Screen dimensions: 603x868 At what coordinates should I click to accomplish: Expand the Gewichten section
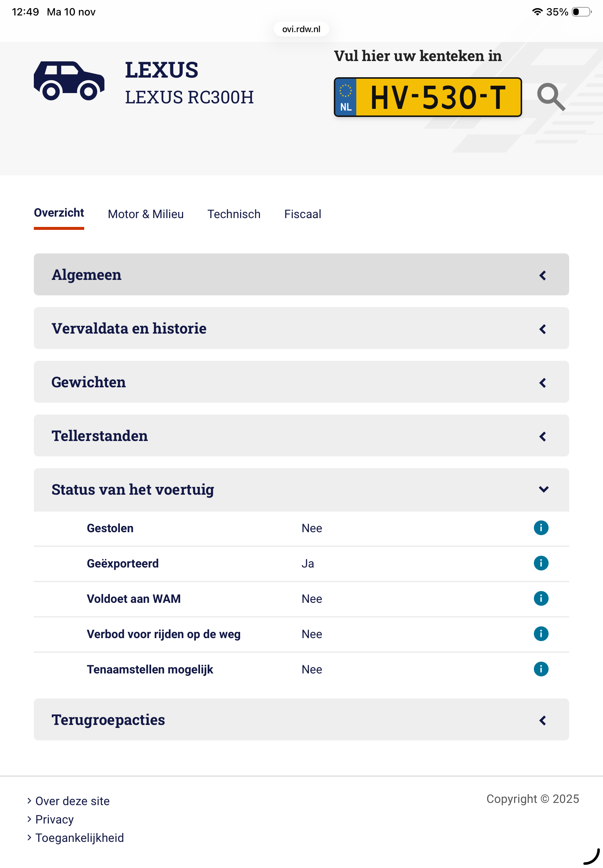(301, 382)
